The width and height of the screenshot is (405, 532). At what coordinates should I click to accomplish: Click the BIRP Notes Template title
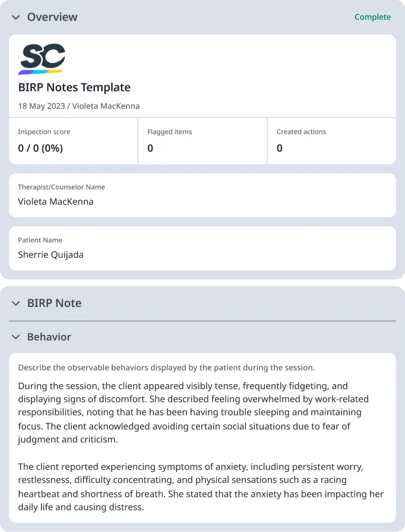coord(74,87)
